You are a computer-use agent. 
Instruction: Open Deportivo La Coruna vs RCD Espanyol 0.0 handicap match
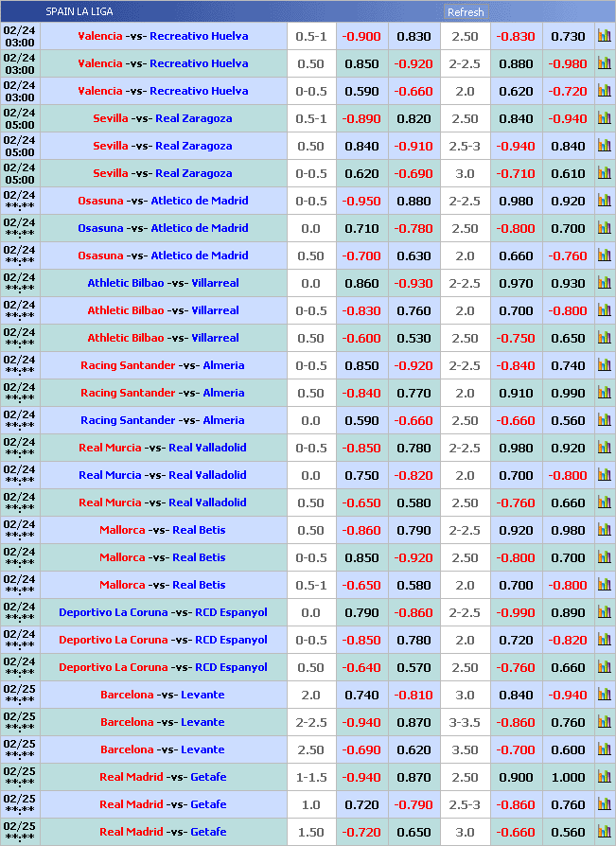tap(163, 612)
